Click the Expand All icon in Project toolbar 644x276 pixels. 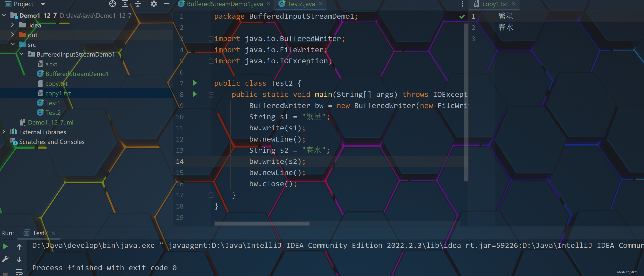click(x=125, y=4)
